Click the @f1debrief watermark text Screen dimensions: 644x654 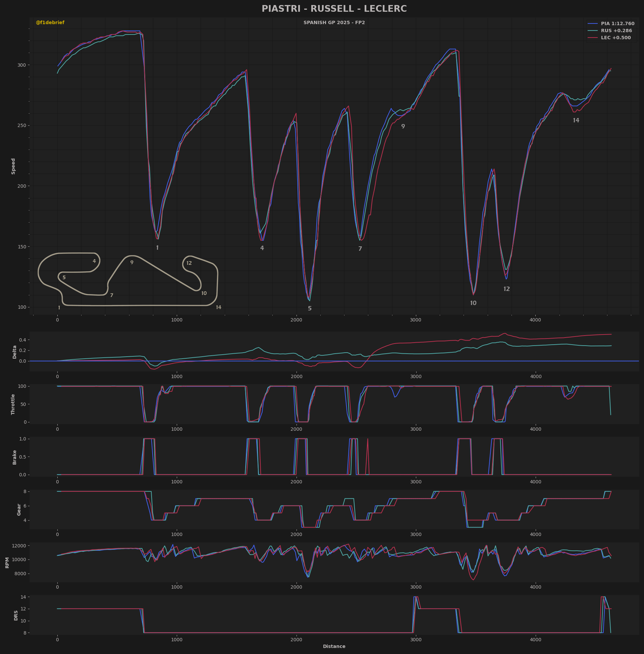pos(50,23)
